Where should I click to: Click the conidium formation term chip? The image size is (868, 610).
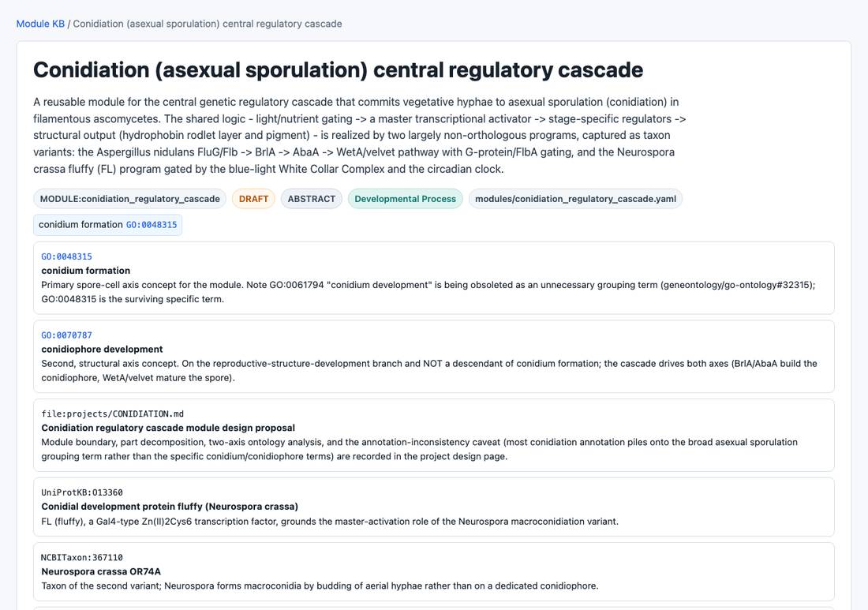point(108,225)
